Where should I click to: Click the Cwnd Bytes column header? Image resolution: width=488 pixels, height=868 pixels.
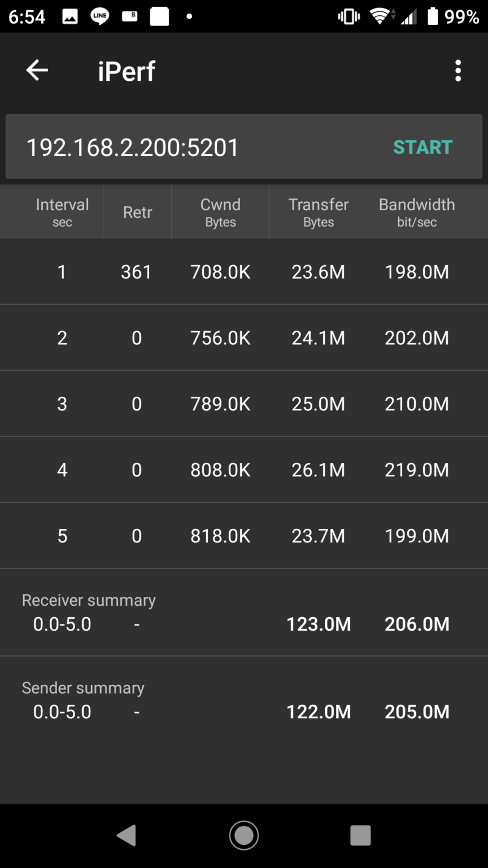pos(220,211)
